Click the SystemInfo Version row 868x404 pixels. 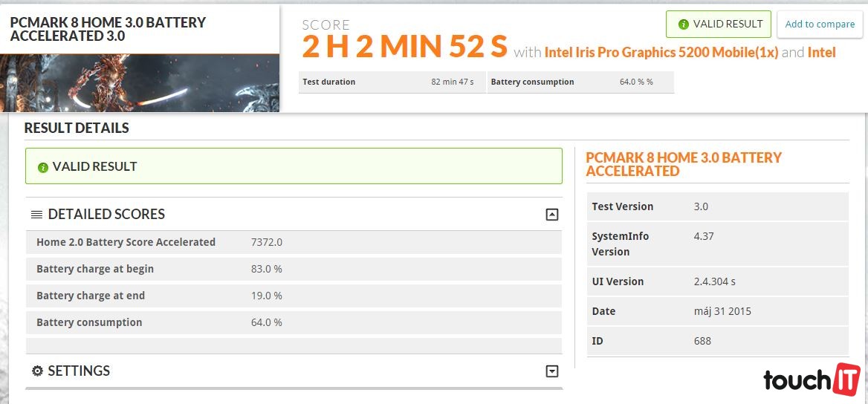click(x=717, y=244)
